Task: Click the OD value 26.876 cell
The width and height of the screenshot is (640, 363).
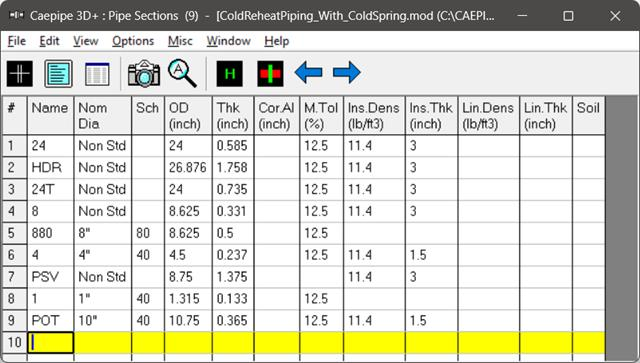Action: [x=188, y=167]
